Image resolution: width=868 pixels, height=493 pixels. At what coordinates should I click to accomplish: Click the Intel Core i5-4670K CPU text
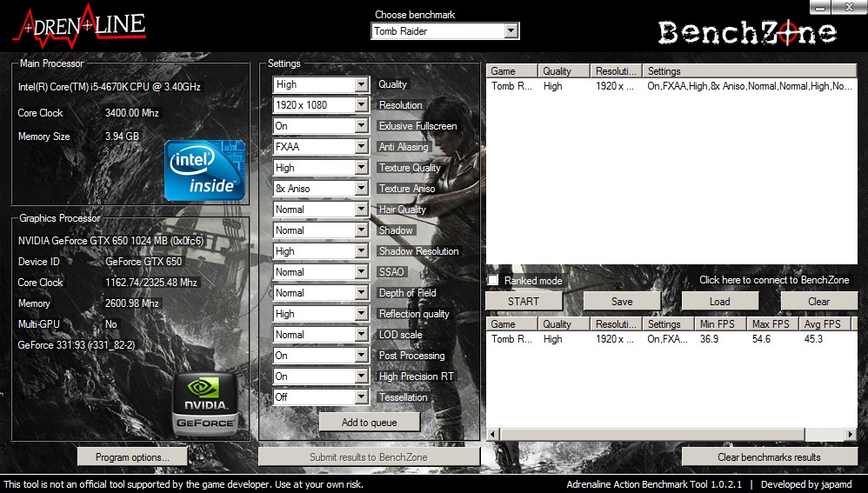click(x=109, y=87)
